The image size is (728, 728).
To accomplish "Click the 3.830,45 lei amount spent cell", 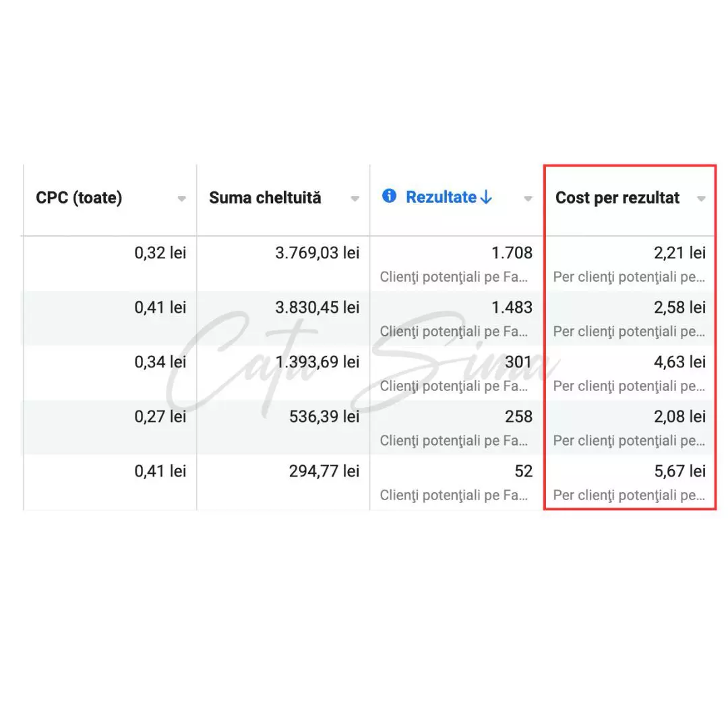I will pos(317,307).
